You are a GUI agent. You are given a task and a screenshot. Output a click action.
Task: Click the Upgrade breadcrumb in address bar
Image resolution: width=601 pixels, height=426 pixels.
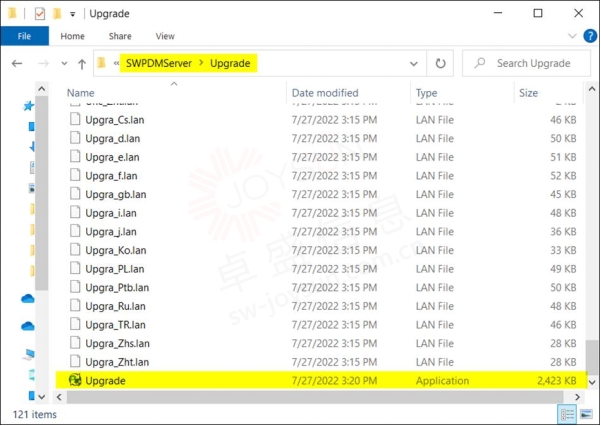click(230, 63)
